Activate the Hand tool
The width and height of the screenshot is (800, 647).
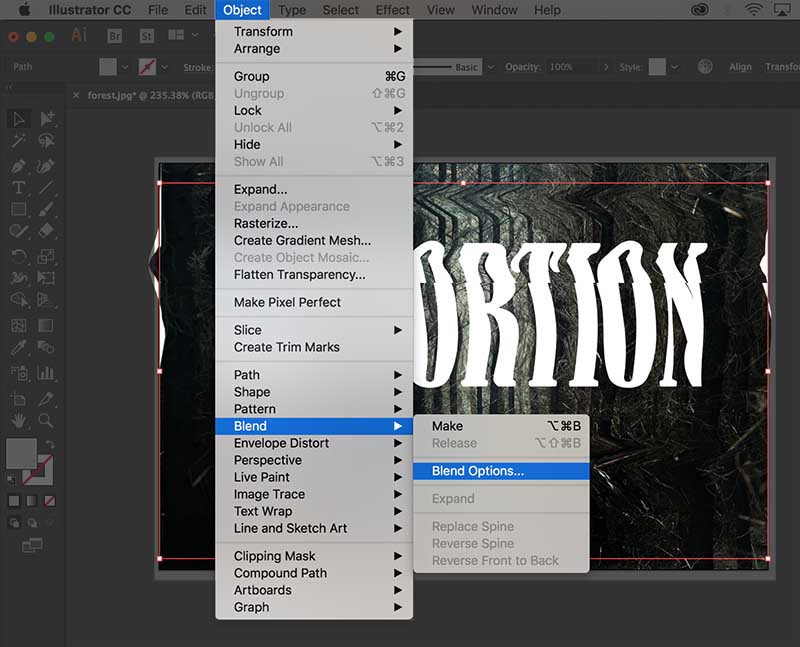click(19, 420)
